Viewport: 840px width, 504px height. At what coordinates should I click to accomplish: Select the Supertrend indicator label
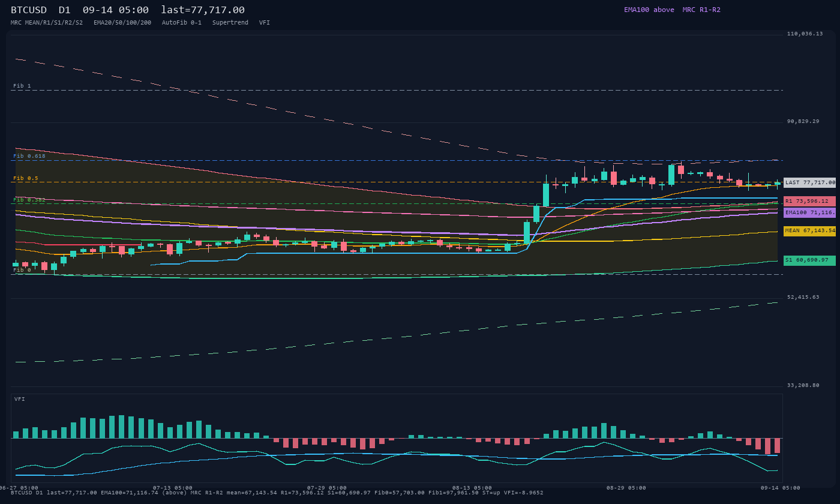tap(230, 23)
